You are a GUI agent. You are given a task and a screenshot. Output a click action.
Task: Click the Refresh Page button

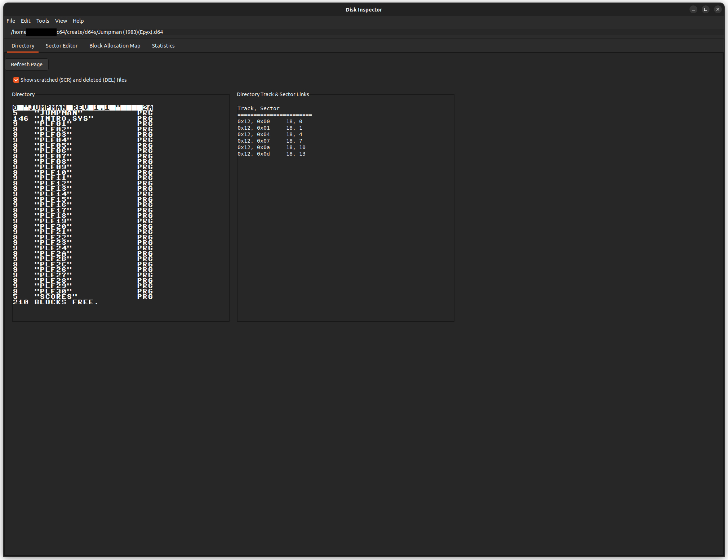point(27,64)
